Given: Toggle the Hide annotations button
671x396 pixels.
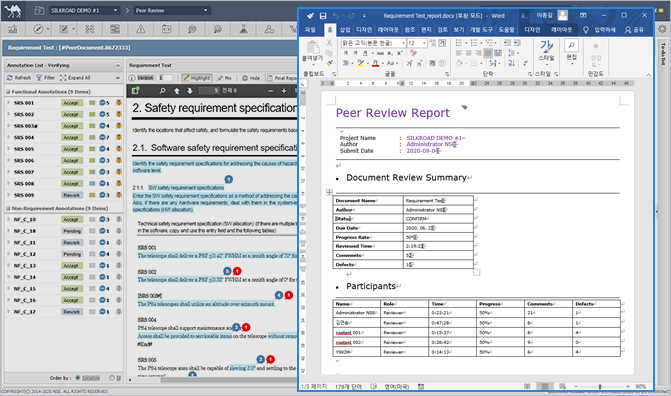Looking at the screenshot, I should pos(251,78).
